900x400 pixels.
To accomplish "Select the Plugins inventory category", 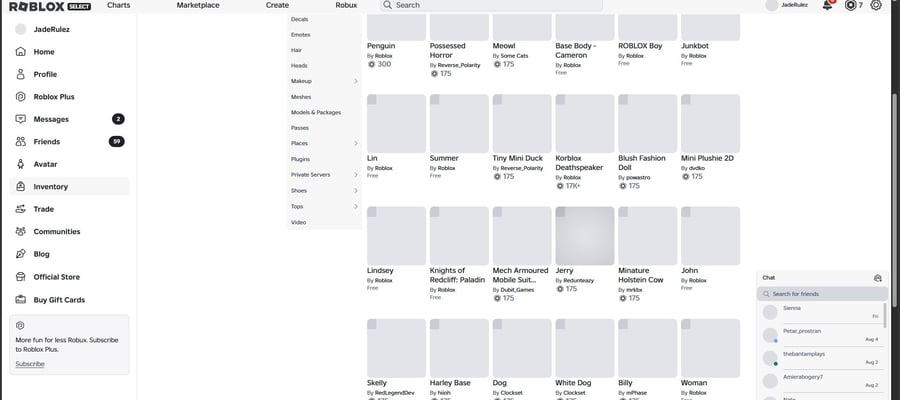I will tap(300, 159).
